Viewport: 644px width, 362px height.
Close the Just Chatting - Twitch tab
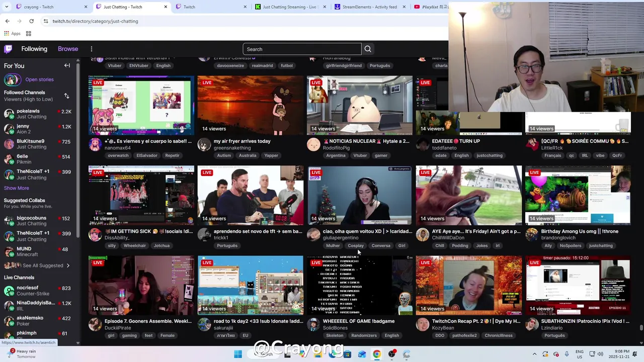(166, 7)
